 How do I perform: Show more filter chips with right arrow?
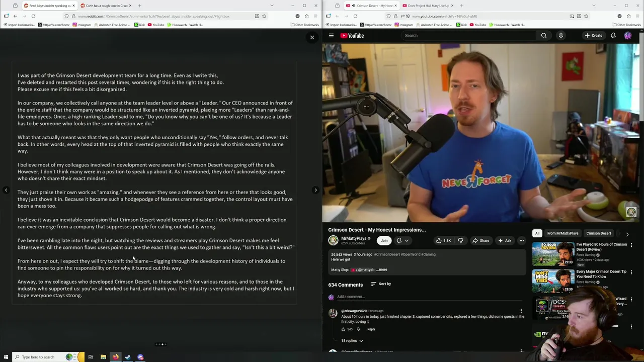coord(627,234)
